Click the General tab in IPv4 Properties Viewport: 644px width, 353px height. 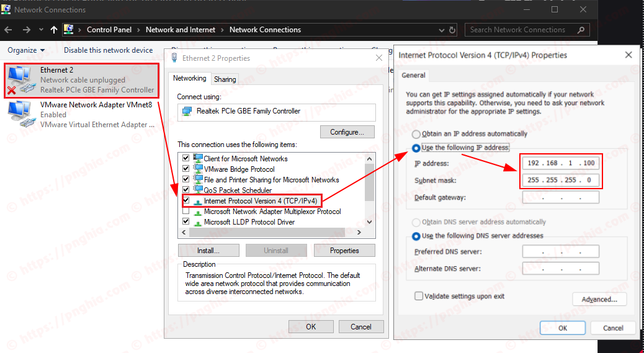point(413,75)
